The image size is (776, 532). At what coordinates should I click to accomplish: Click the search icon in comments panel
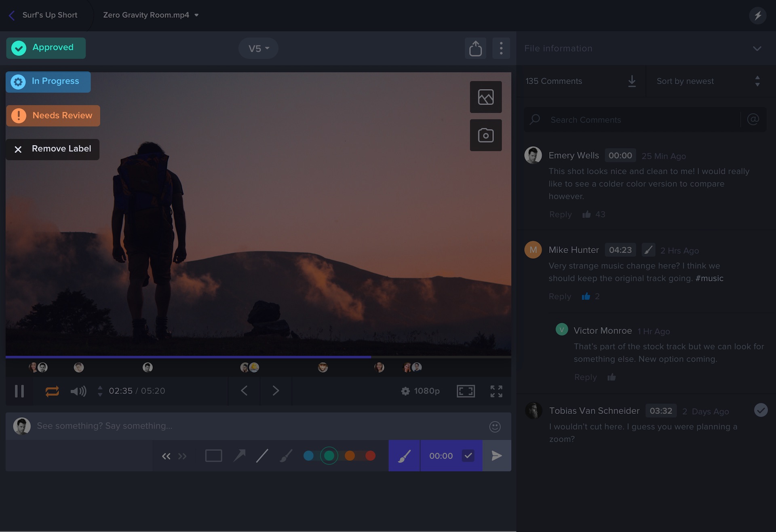coord(534,120)
